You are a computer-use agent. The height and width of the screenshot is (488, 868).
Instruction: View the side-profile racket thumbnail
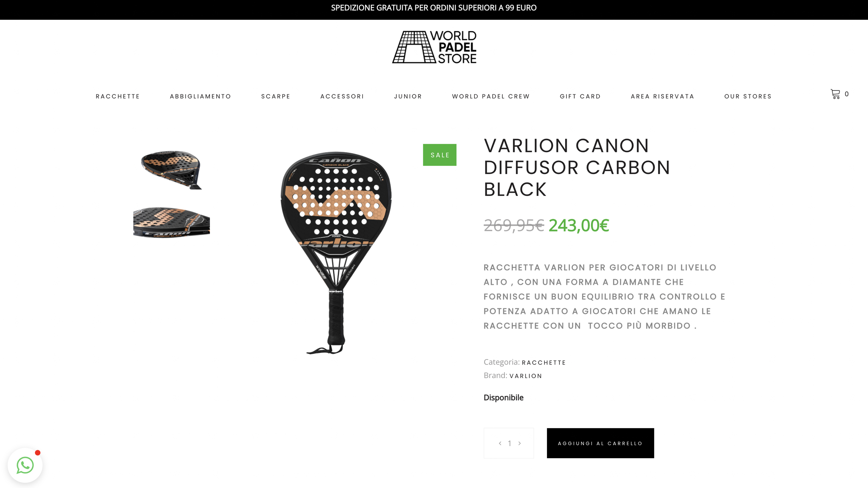pos(171,222)
